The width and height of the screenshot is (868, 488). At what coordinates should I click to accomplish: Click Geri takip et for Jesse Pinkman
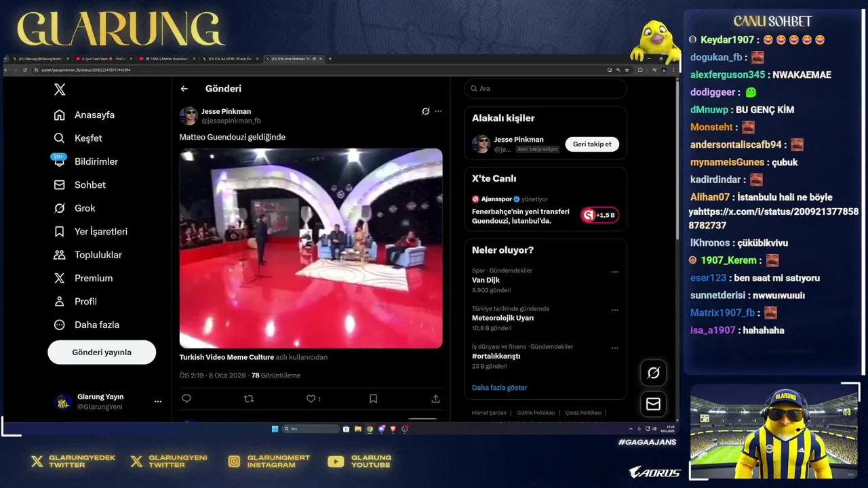592,144
